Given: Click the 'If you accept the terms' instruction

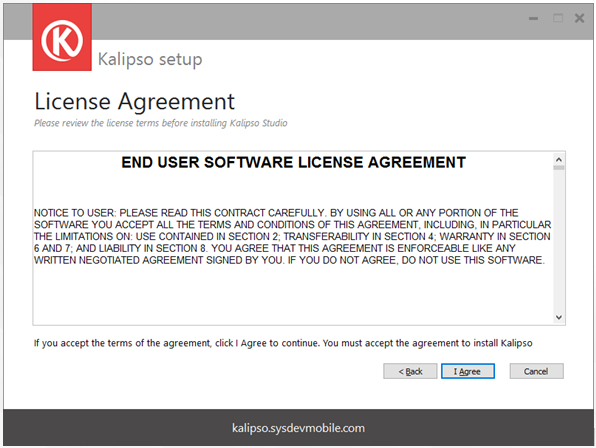Looking at the screenshot, I should (283, 343).
